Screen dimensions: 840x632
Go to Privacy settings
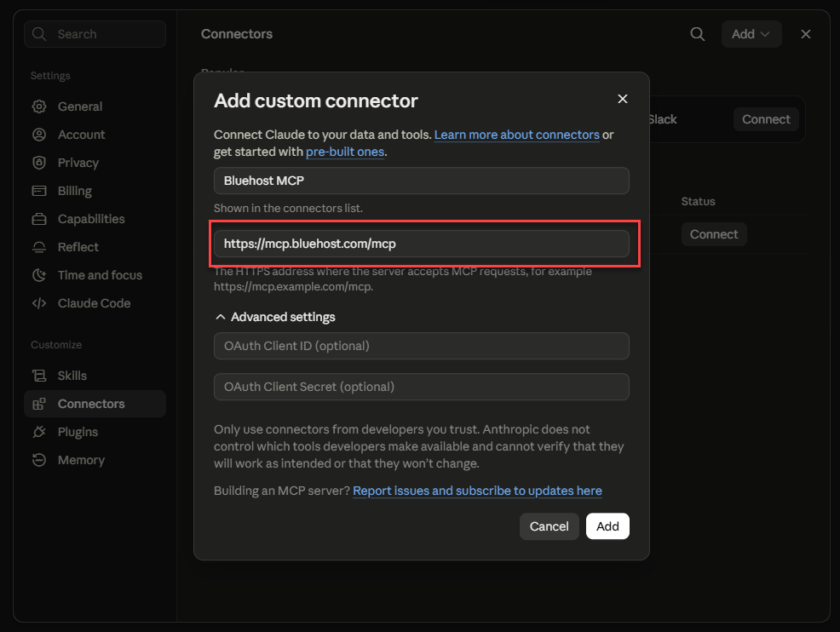95,163
